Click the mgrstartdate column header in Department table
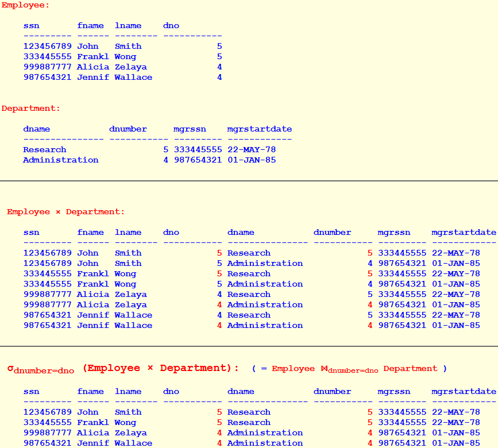498x448 pixels. (x=260, y=129)
